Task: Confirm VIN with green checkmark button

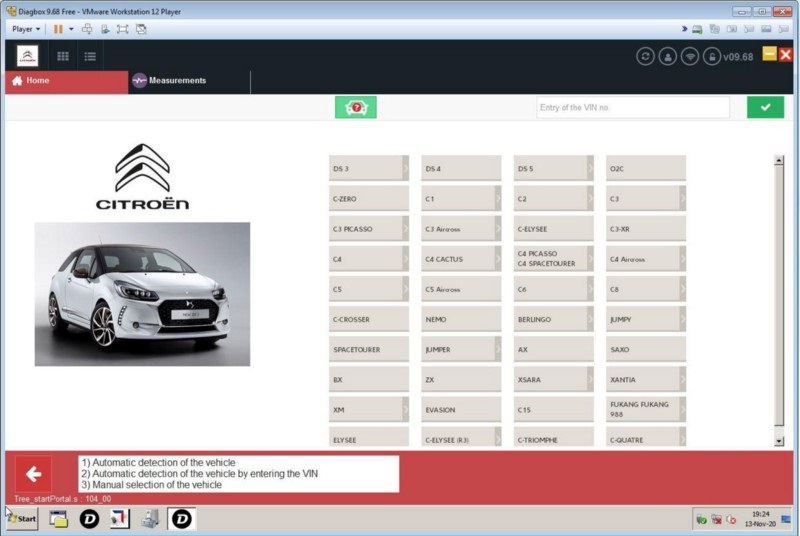Action: pos(765,107)
